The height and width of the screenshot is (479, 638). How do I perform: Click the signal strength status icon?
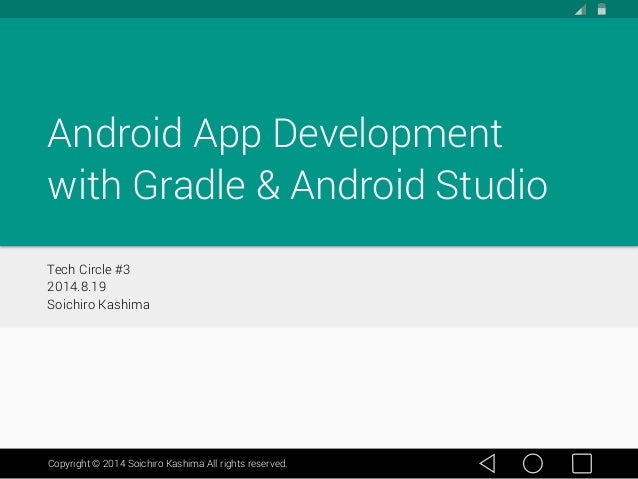click(581, 9)
